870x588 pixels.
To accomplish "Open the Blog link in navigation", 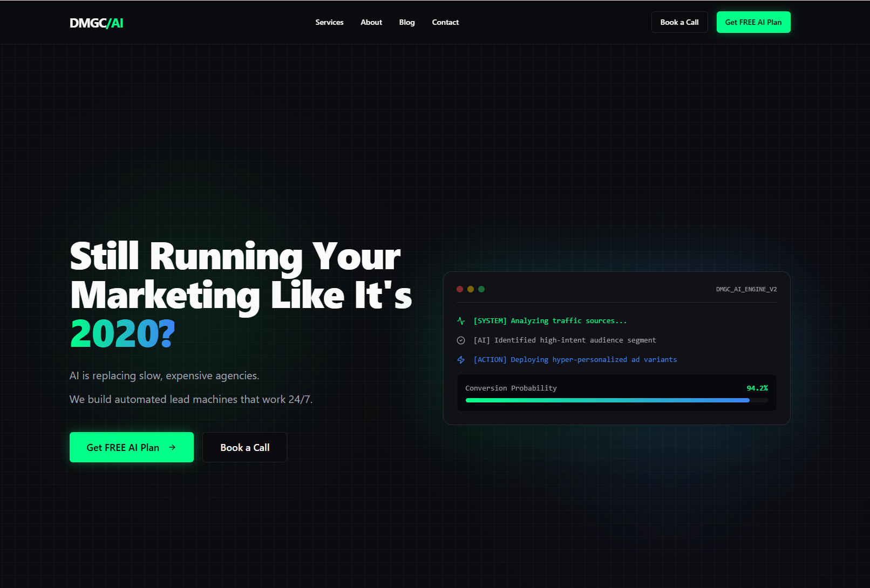I will pos(407,22).
